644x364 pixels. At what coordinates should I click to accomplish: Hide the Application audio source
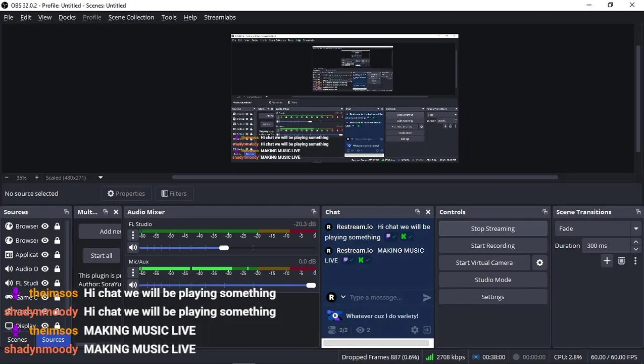click(x=45, y=255)
